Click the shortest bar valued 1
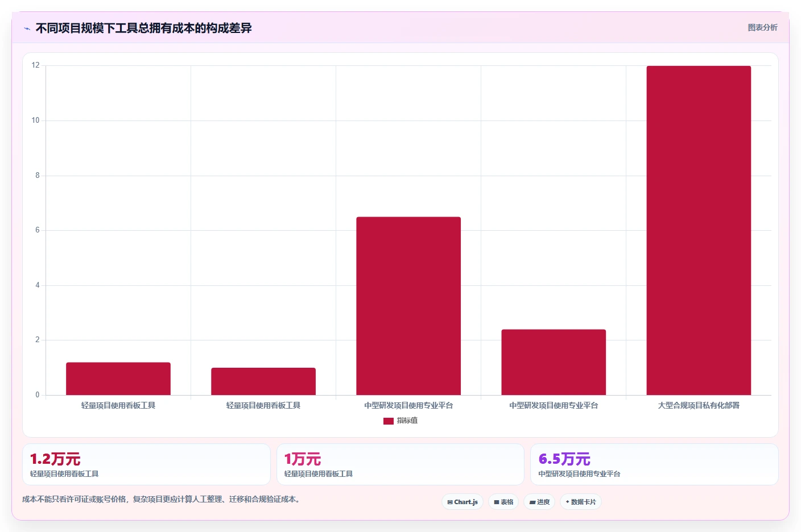This screenshot has height=532, width=801. (263, 381)
